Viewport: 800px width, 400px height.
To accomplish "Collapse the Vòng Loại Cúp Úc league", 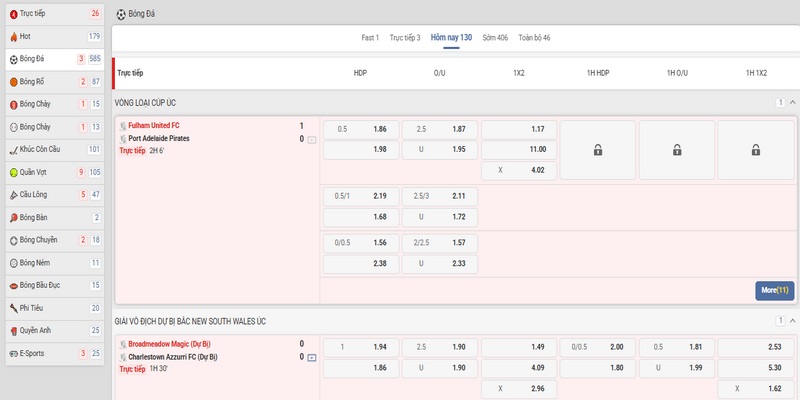I will coord(792,103).
